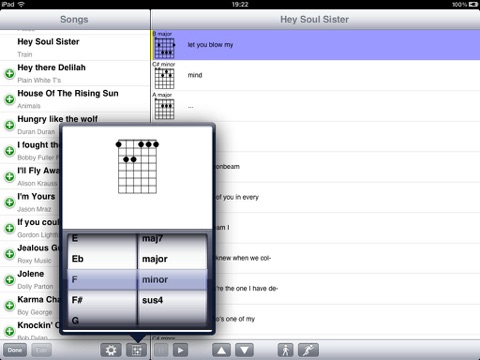Select the lyric line 'mind'
The height and width of the screenshot is (360, 480).
(x=315, y=76)
